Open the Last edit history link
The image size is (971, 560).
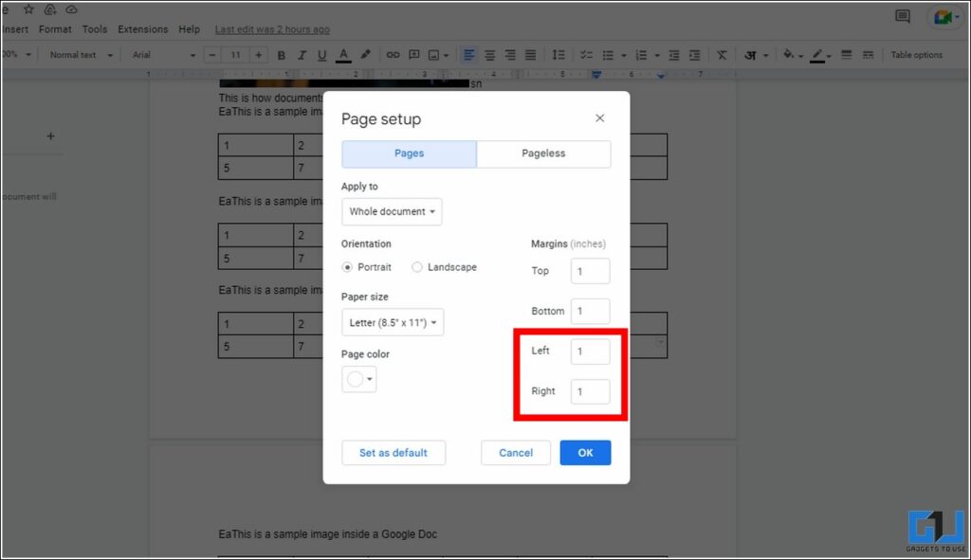pyautogui.click(x=272, y=29)
